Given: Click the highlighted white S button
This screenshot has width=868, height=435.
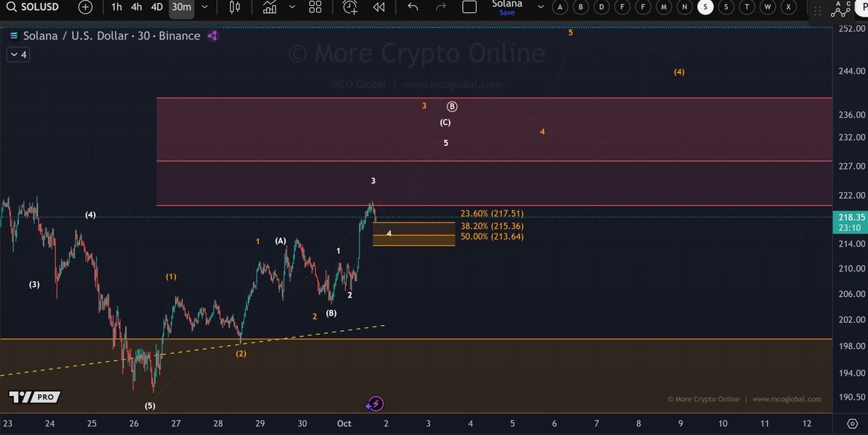Looking at the screenshot, I should 706,7.
